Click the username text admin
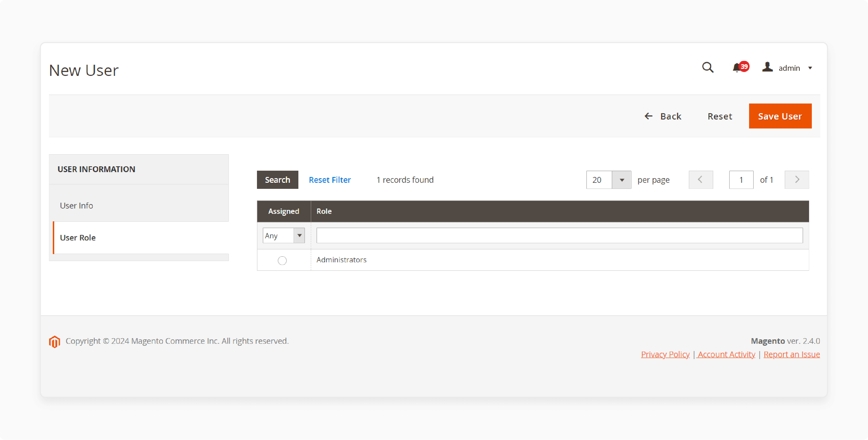The height and width of the screenshot is (440, 868). coord(789,68)
